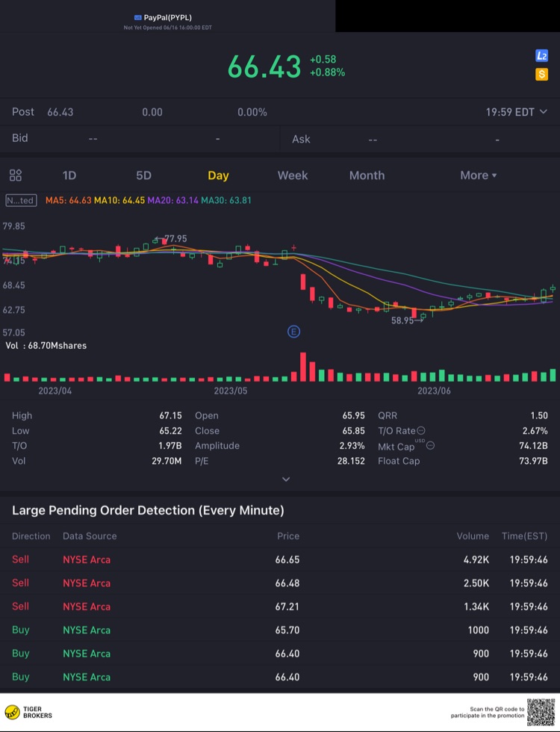
Task: Select the Week chart tab
Action: tap(293, 176)
